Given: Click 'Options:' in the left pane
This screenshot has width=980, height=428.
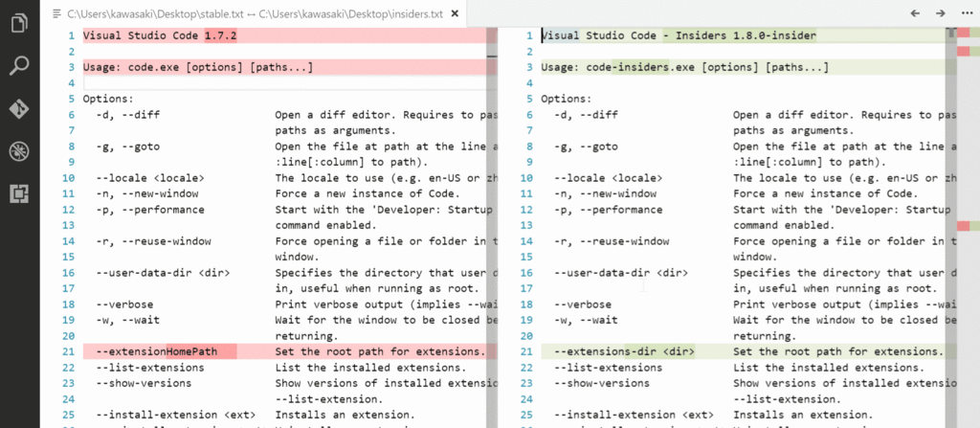Looking at the screenshot, I should [108, 99].
